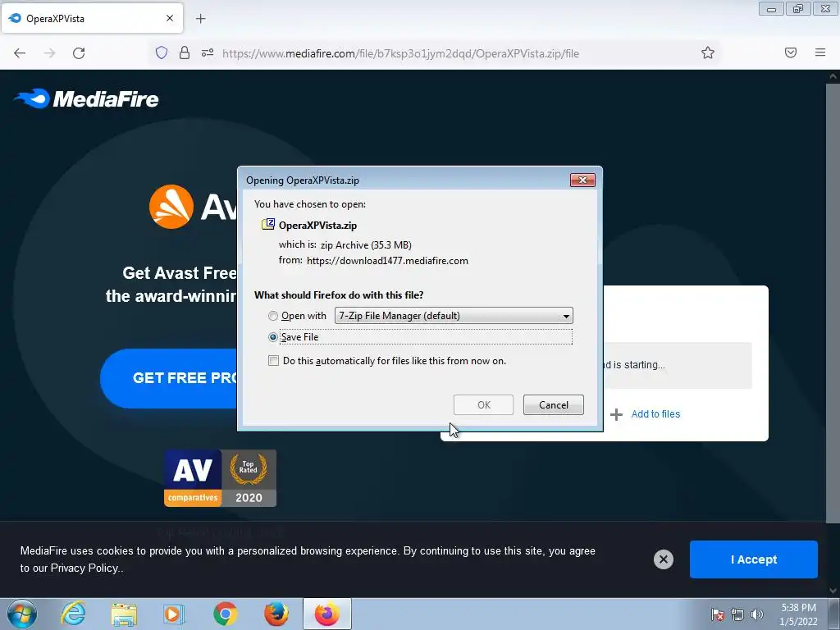The image size is (840, 630).
Task: Click the zip Archive (35.3 MB) text
Action: pyautogui.click(x=366, y=244)
